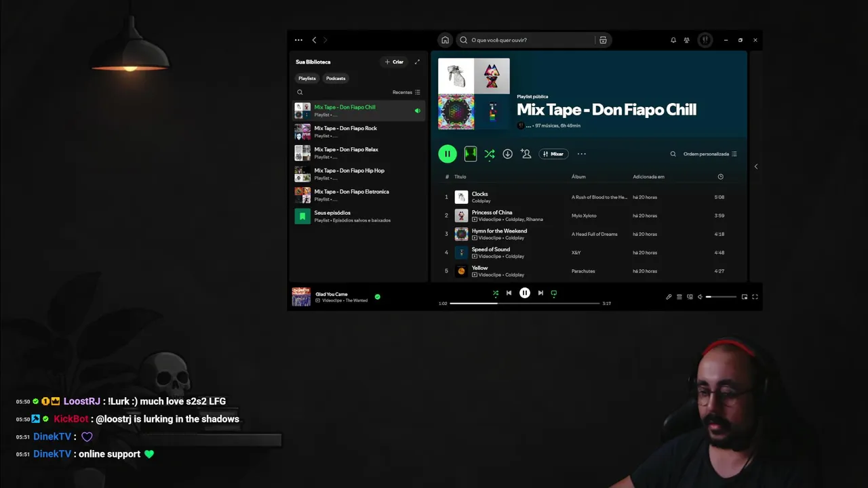The width and height of the screenshot is (868, 488).
Task: Open Seus episódios in library
Action: [359, 216]
